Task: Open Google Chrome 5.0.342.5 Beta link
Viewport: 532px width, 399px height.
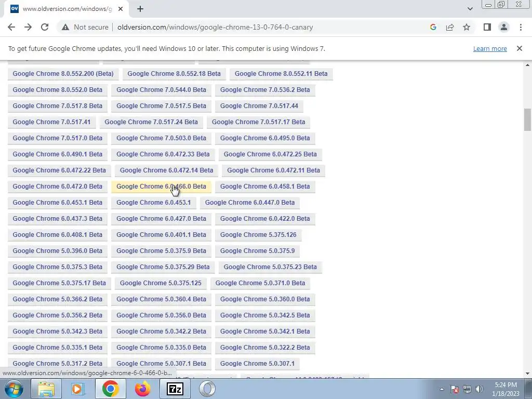Action: click(x=265, y=315)
